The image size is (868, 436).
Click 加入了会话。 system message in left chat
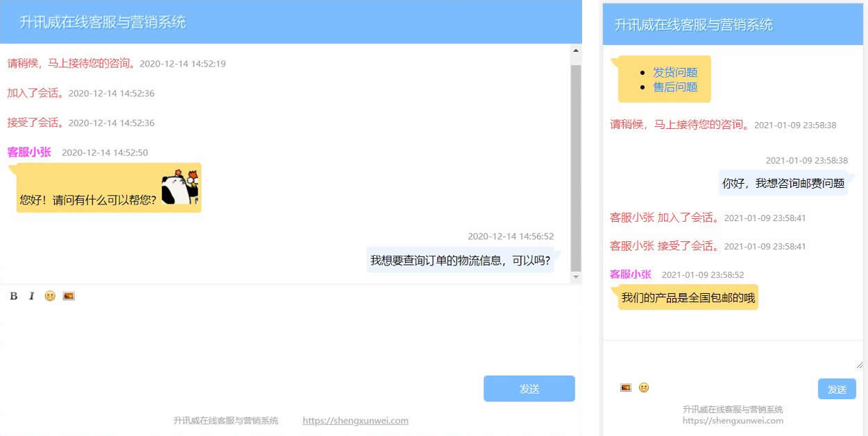coord(37,93)
